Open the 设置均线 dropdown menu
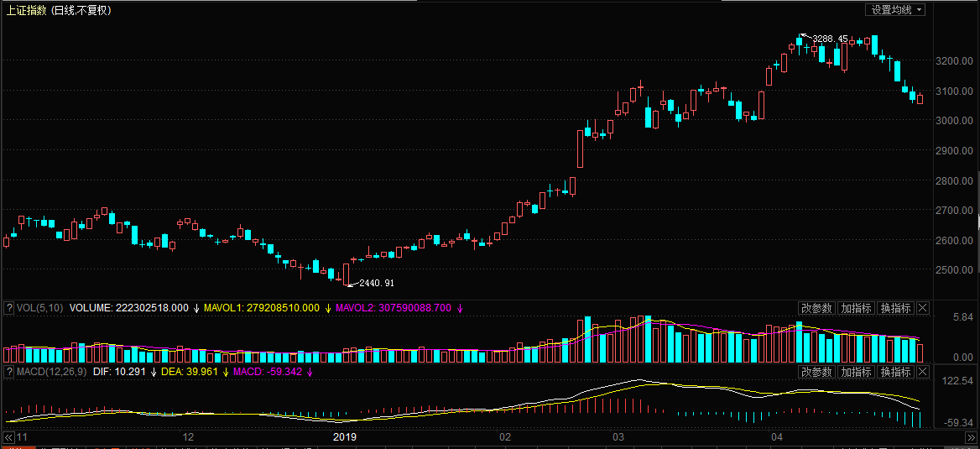 [895, 10]
